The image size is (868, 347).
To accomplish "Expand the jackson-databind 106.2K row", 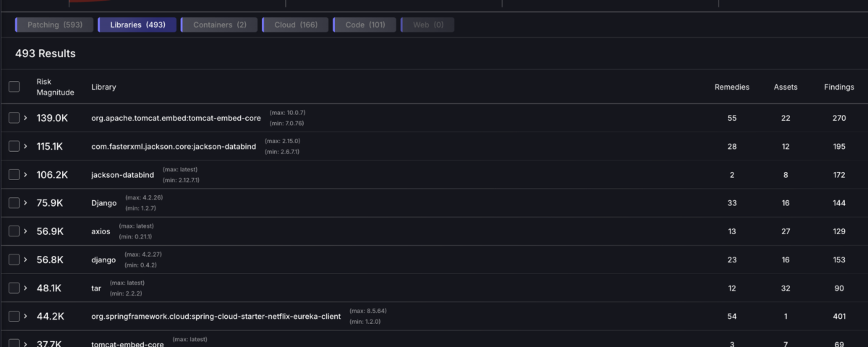I will (x=26, y=174).
